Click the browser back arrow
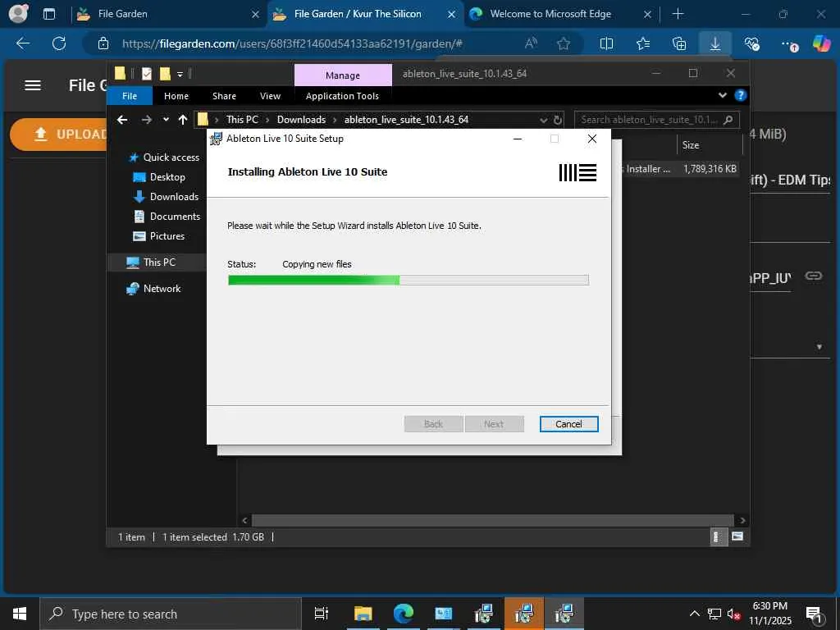840x630 pixels. (23, 43)
